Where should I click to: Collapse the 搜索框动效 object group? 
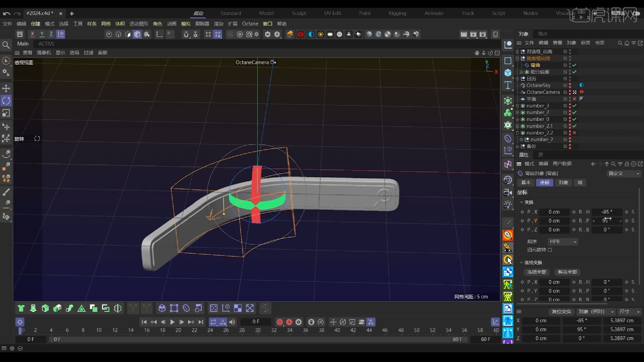click(518, 58)
